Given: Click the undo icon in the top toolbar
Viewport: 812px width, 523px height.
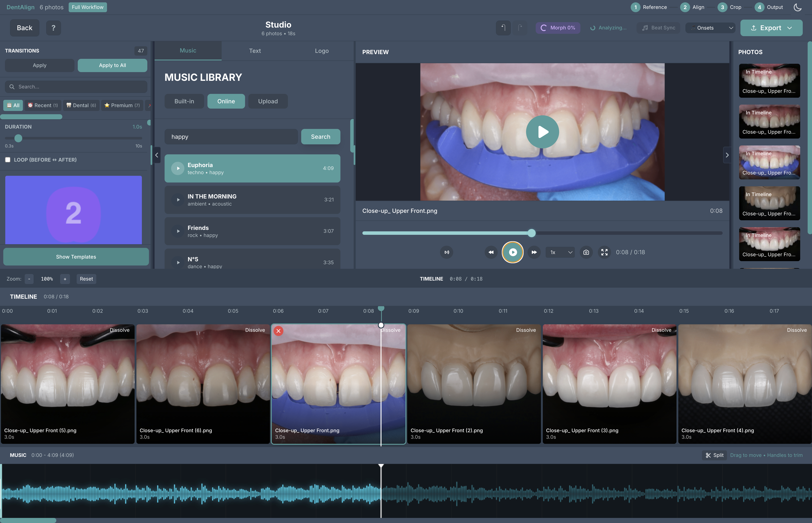Looking at the screenshot, I should tap(503, 28).
